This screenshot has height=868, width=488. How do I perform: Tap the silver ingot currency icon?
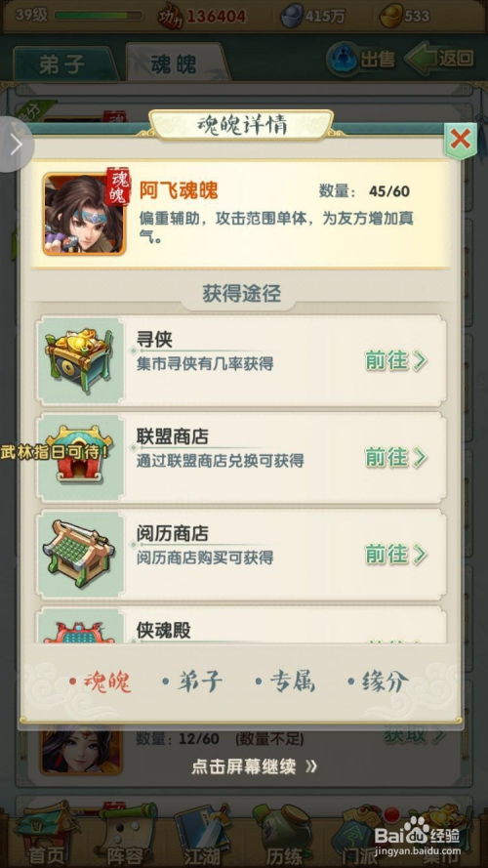coord(292,16)
